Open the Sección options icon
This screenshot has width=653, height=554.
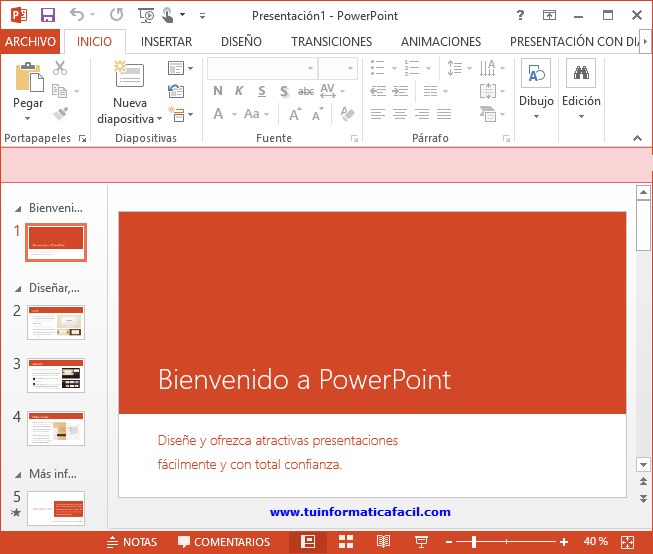click(x=176, y=114)
